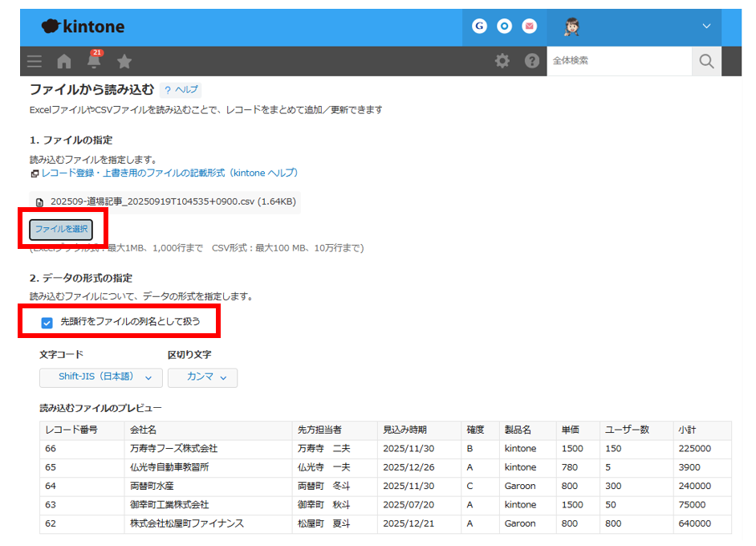
Task: Click the user avatar in the header
Action: click(572, 26)
